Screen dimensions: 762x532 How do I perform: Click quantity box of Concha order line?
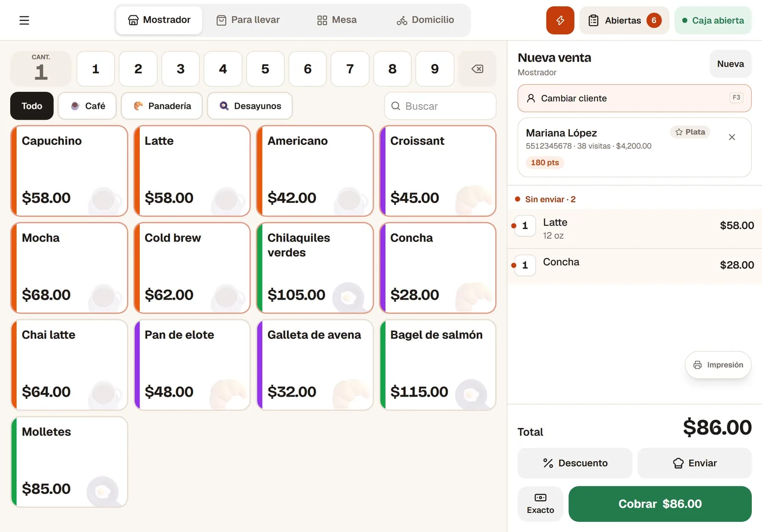click(x=525, y=265)
